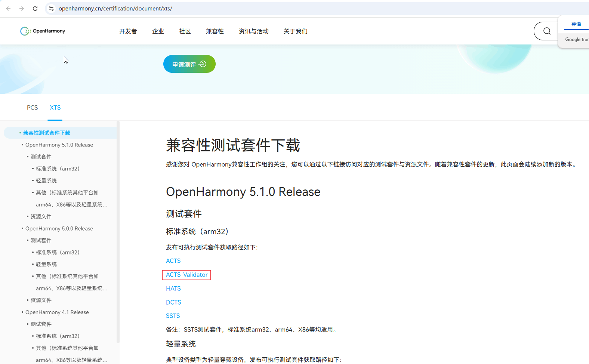Image resolution: width=589 pixels, height=364 pixels.
Task: Open the 资讯与活动 menu
Action: [x=254, y=31]
